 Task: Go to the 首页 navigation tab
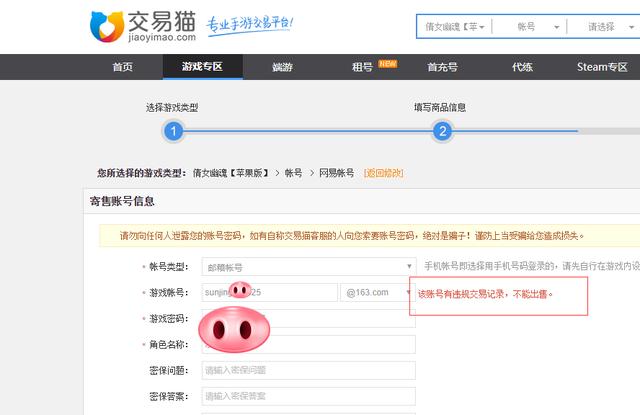122,67
